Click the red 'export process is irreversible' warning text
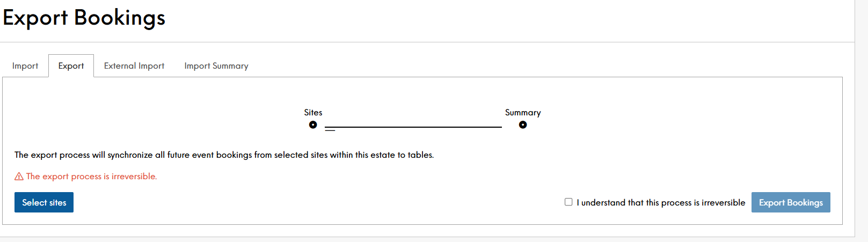Viewport: 868px width, 242px height. pyautogui.click(x=91, y=177)
